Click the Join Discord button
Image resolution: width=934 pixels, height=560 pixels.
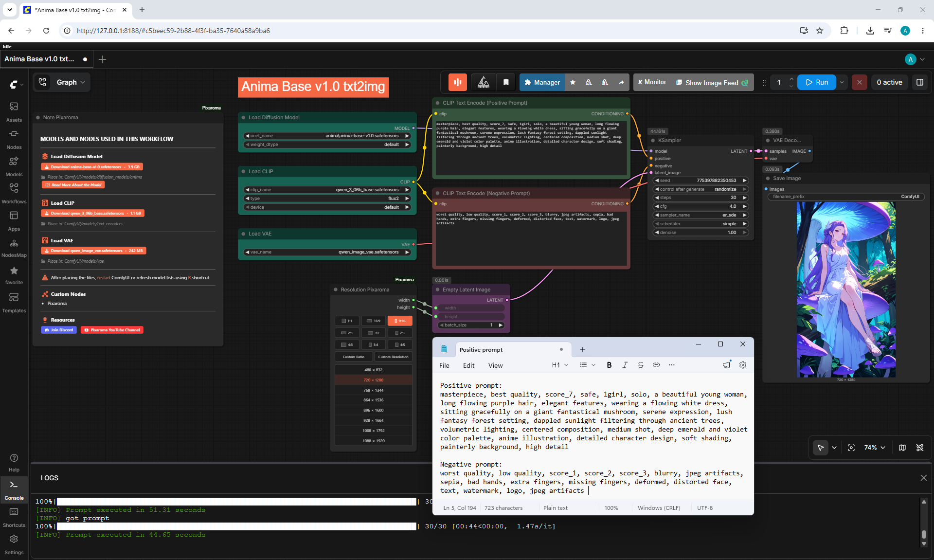(x=59, y=330)
